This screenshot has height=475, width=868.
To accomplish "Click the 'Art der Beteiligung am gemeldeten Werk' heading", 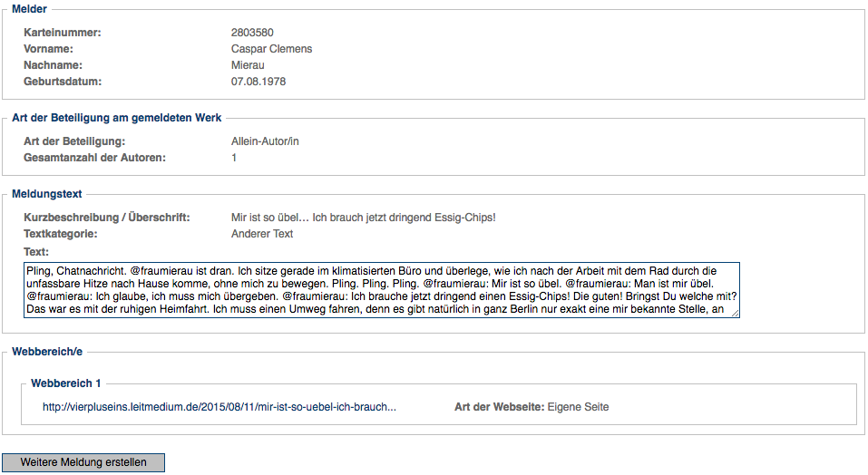I will (116, 118).
